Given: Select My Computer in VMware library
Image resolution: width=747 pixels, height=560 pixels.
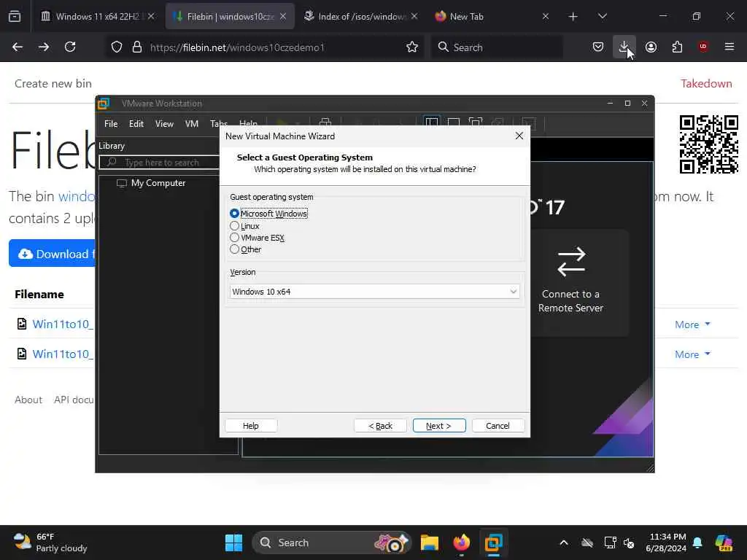Looking at the screenshot, I should (x=158, y=183).
